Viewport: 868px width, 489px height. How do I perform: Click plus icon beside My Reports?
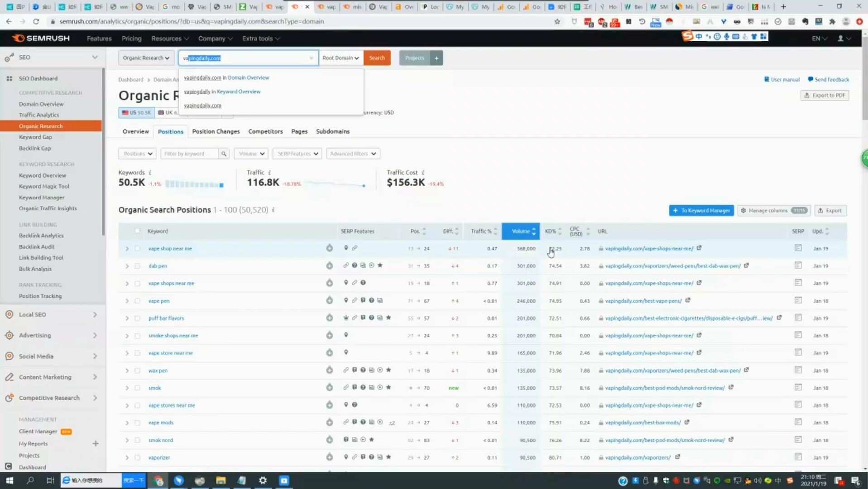point(96,443)
